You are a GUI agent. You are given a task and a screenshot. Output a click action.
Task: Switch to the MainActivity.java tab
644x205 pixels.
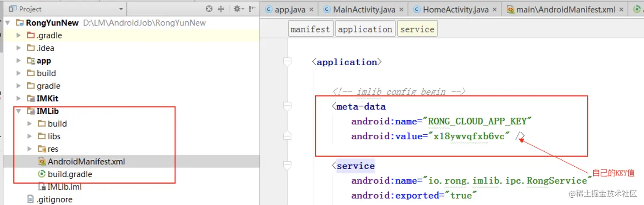click(363, 9)
